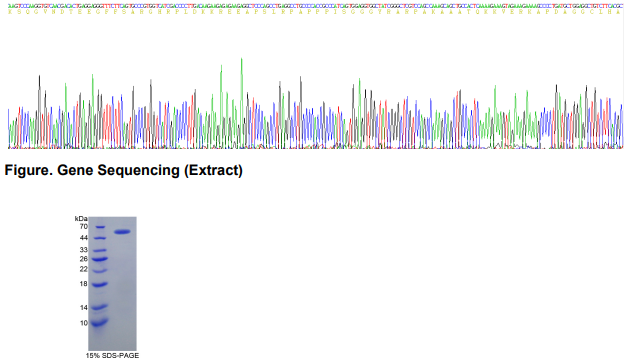Select the 10 kDa ladder band
The image size is (626, 363).
click(x=99, y=322)
